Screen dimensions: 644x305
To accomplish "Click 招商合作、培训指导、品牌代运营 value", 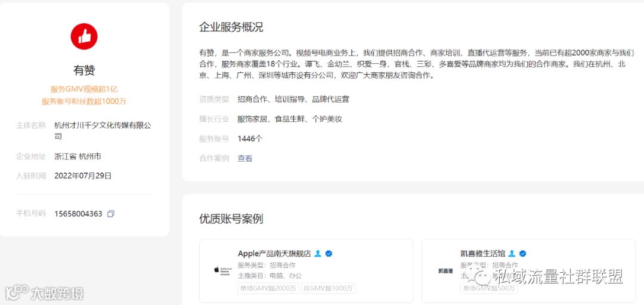I will (x=293, y=99).
